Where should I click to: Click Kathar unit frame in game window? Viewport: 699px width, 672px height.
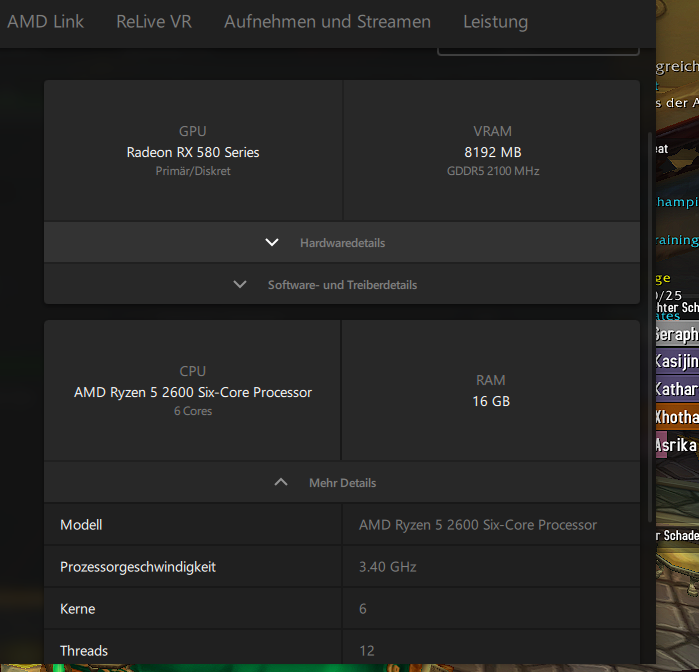click(x=677, y=389)
